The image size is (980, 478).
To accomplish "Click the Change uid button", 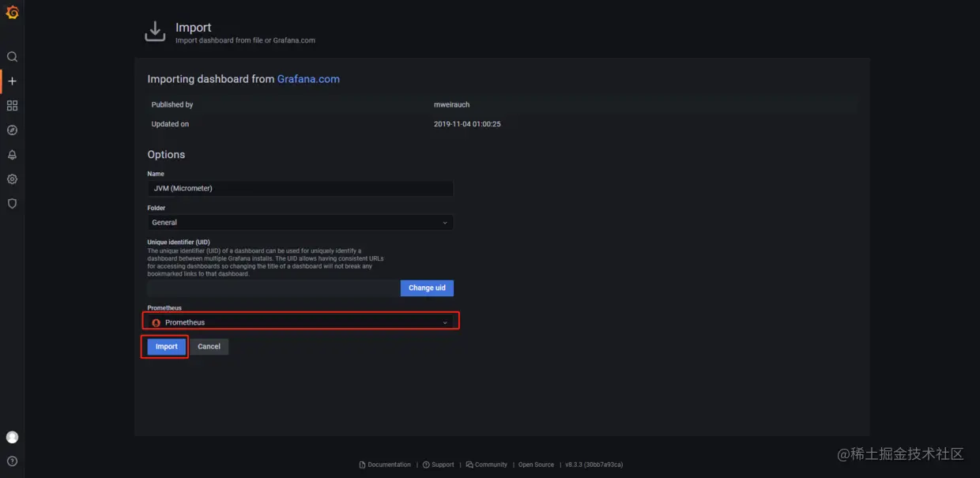I will pyautogui.click(x=427, y=288).
